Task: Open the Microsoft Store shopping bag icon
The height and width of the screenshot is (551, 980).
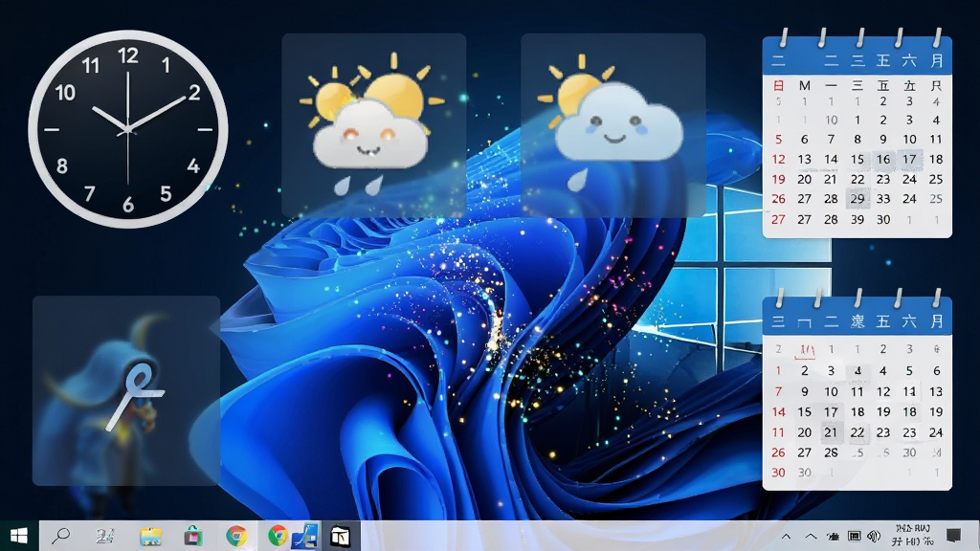Action: pyautogui.click(x=193, y=536)
